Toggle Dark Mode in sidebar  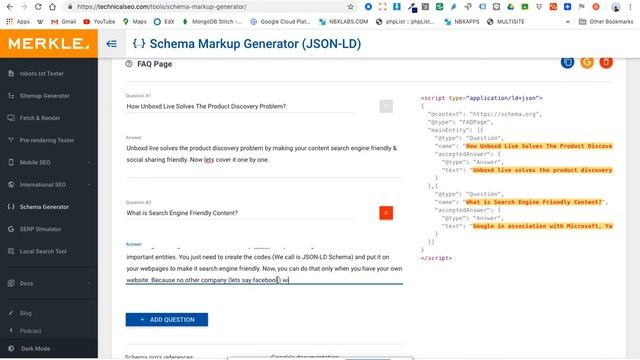tap(36, 349)
